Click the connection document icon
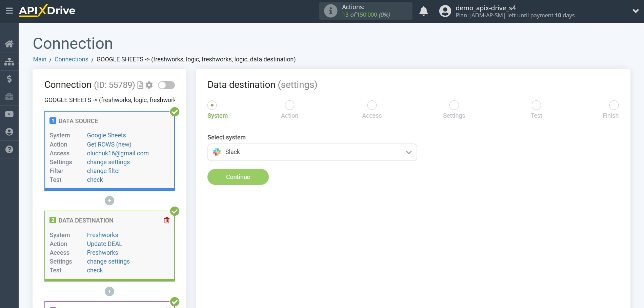 [140, 85]
